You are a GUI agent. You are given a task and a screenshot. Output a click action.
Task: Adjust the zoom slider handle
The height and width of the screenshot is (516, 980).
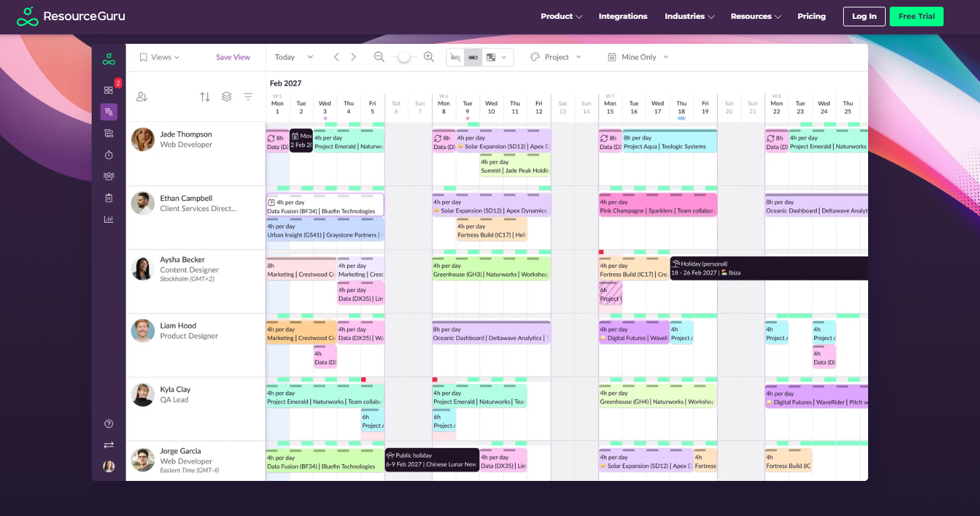pyautogui.click(x=404, y=57)
